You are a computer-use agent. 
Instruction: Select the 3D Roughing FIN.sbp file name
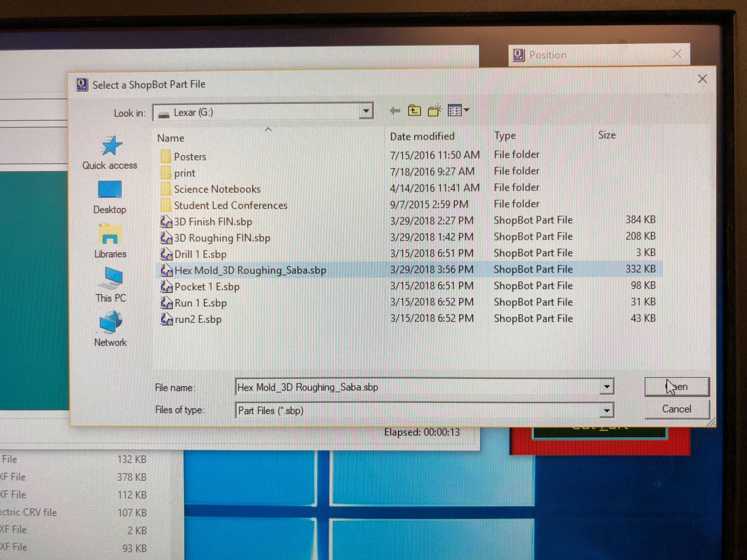[222, 238]
